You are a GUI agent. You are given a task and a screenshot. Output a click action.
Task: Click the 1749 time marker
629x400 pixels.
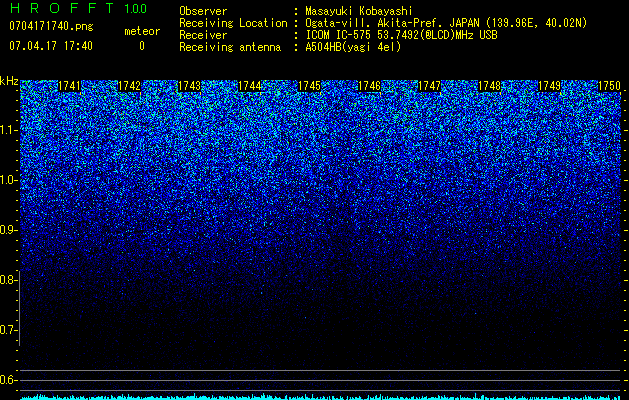(x=549, y=86)
